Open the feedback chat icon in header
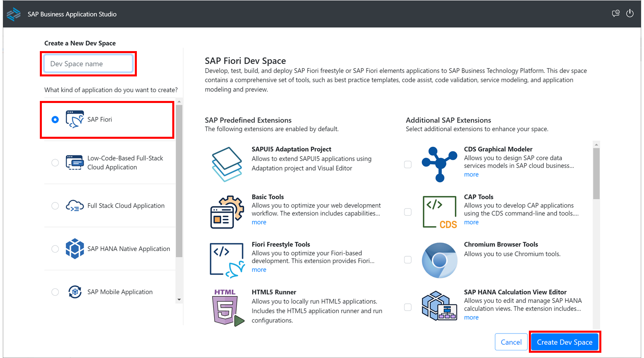The image size is (644, 358). tap(615, 14)
